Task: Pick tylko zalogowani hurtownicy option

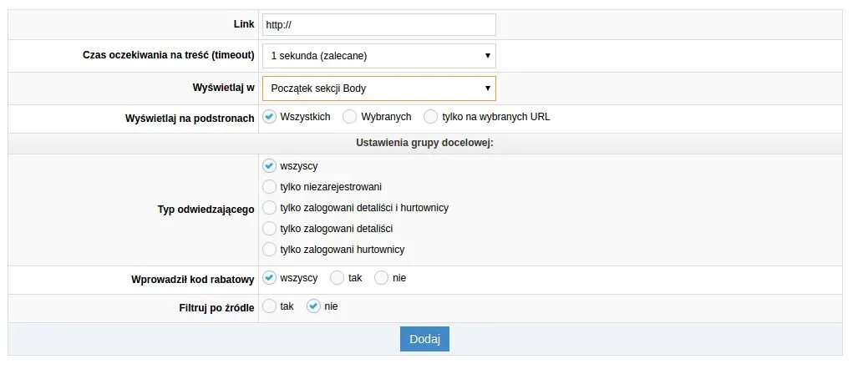Action: pos(270,249)
